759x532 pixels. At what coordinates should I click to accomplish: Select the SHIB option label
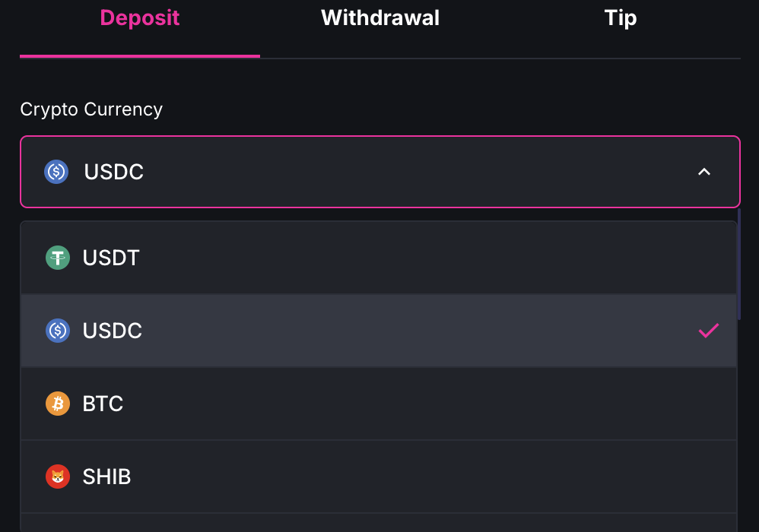107,477
